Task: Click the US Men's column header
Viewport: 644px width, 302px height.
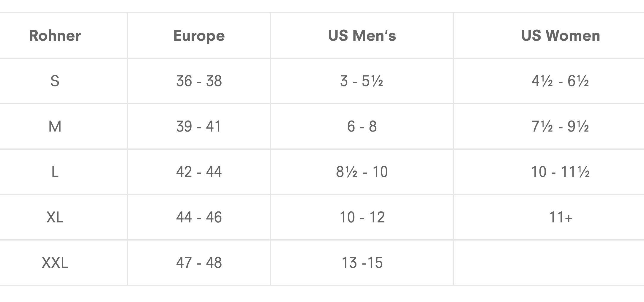Action: 362,36
